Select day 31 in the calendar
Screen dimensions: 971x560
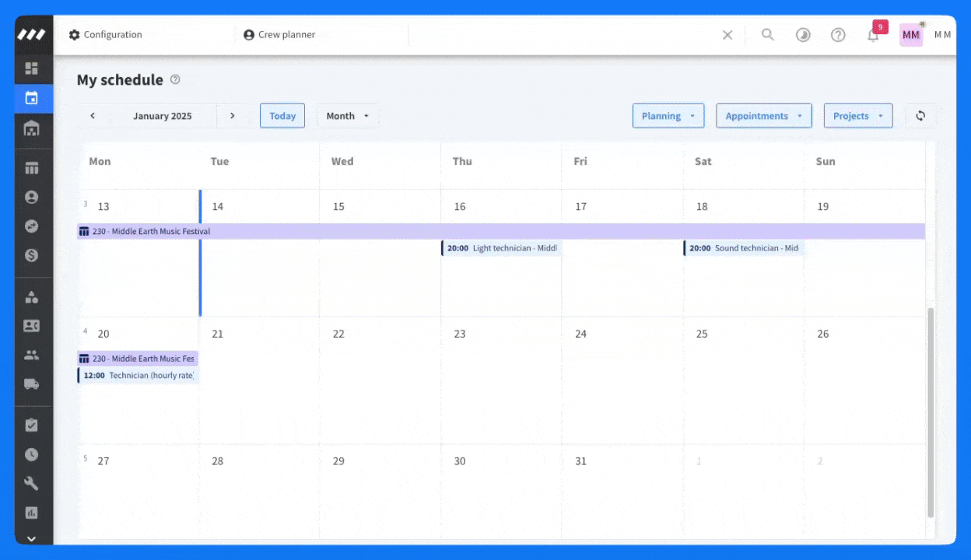coord(580,461)
